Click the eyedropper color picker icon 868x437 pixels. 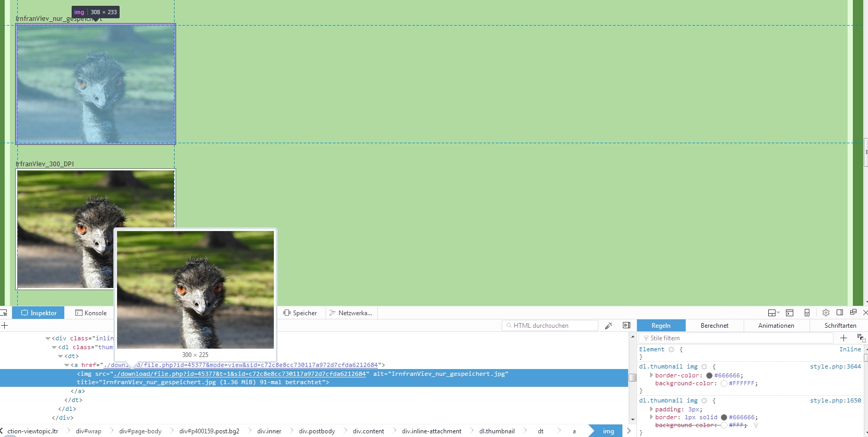(x=608, y=326)
